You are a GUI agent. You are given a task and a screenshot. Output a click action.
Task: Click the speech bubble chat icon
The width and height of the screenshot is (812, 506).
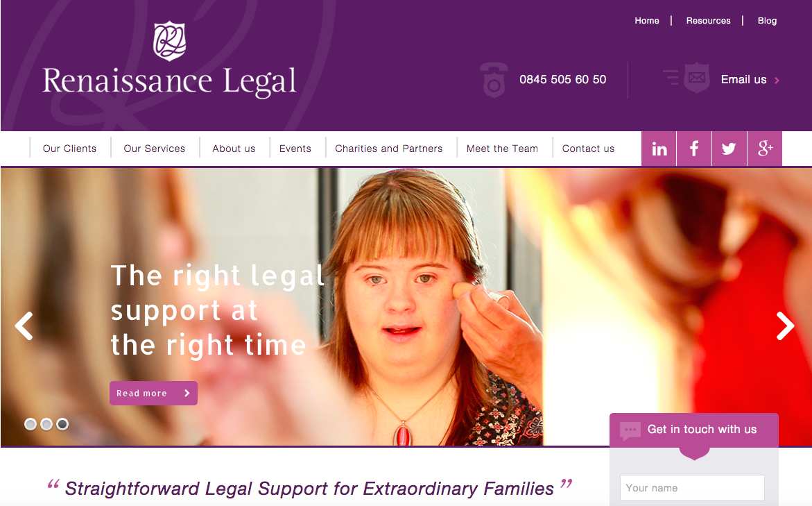coord(630,430)
